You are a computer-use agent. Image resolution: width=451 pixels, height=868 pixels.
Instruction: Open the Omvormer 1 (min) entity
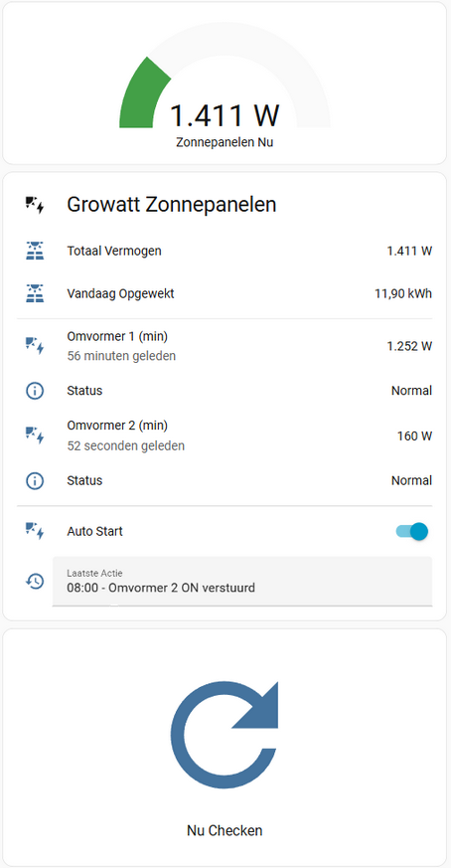(x=117, y=336)
